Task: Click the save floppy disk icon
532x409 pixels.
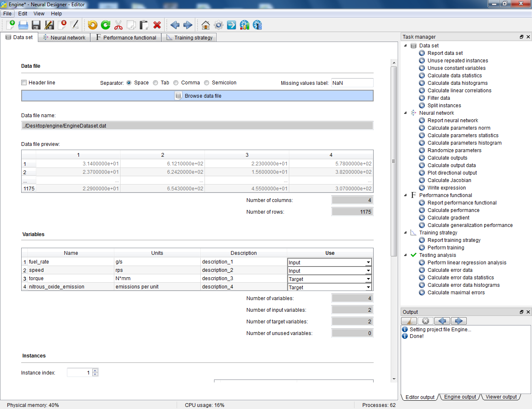Action: [x=36, y=25]
